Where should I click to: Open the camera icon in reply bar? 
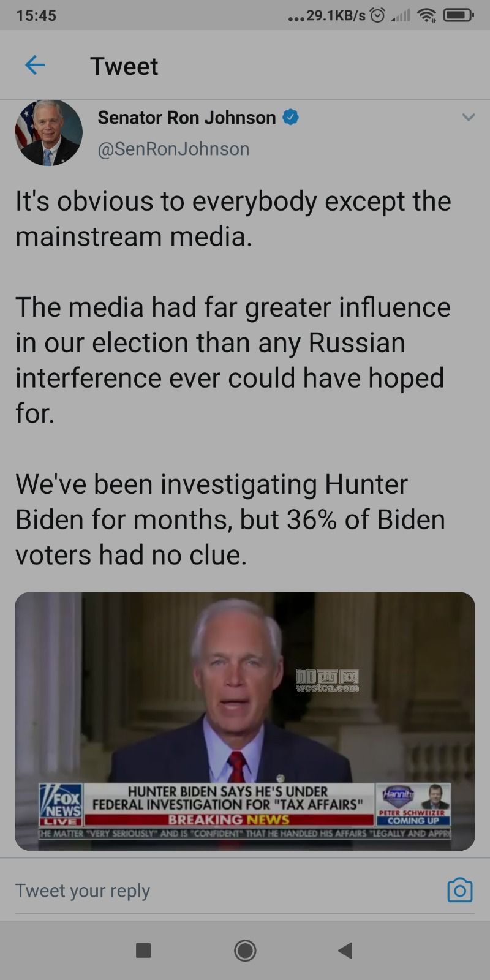point(460,890)
